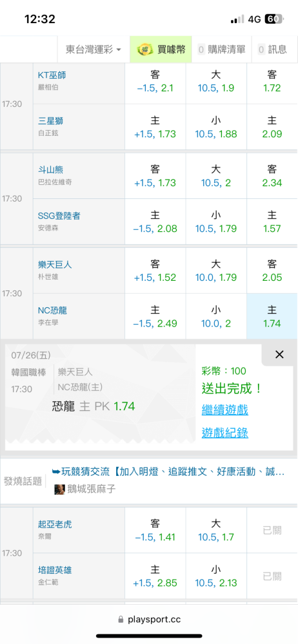Close the bet confirmation panel
The width and height of the screenshot is (298, 644).
click(x=279, y=354)
